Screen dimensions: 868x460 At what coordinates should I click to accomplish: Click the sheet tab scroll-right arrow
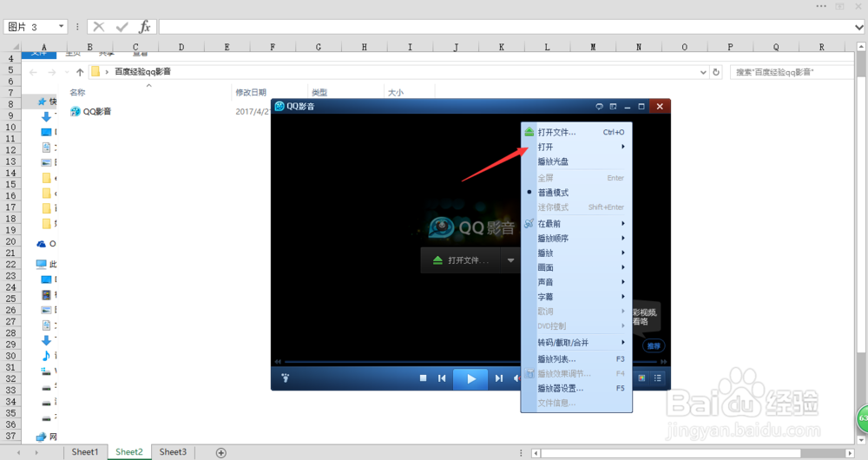click(36, 453)
